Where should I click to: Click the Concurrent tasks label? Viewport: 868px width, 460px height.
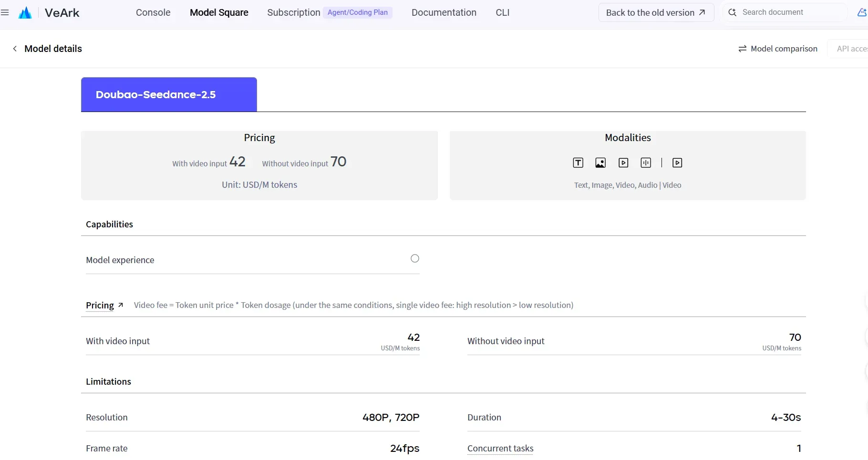point(500,448)
